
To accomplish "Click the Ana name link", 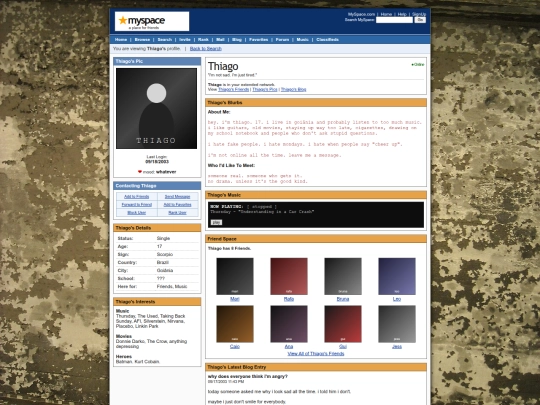I will tap(289, 346).
